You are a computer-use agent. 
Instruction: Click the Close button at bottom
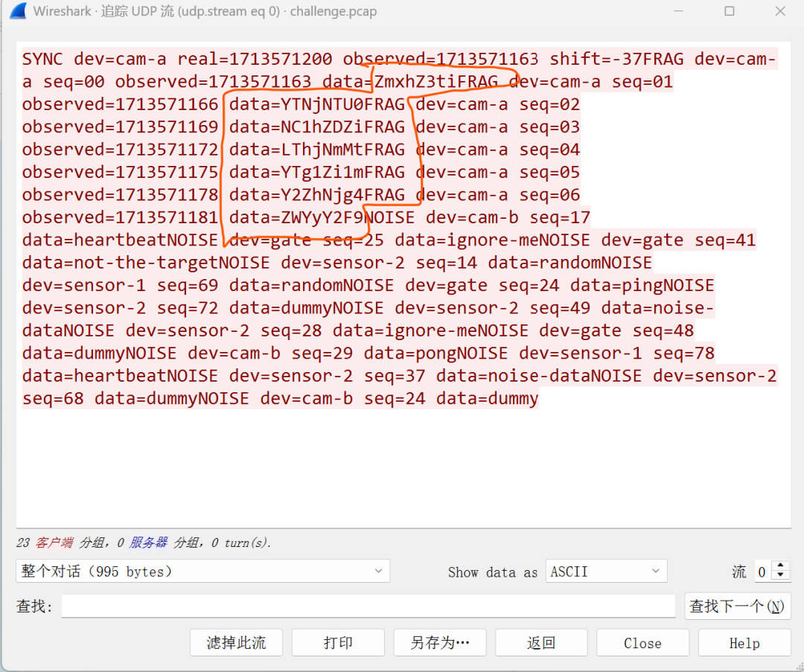click(x=642, y=643)
